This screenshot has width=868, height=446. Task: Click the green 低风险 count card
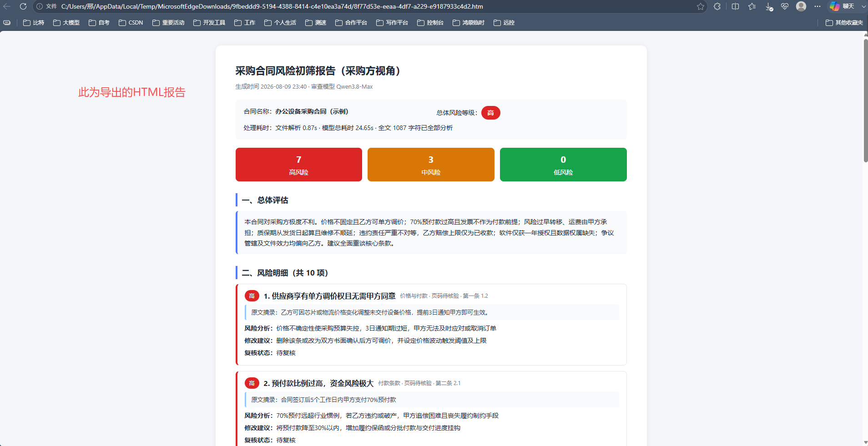[563, 165]
